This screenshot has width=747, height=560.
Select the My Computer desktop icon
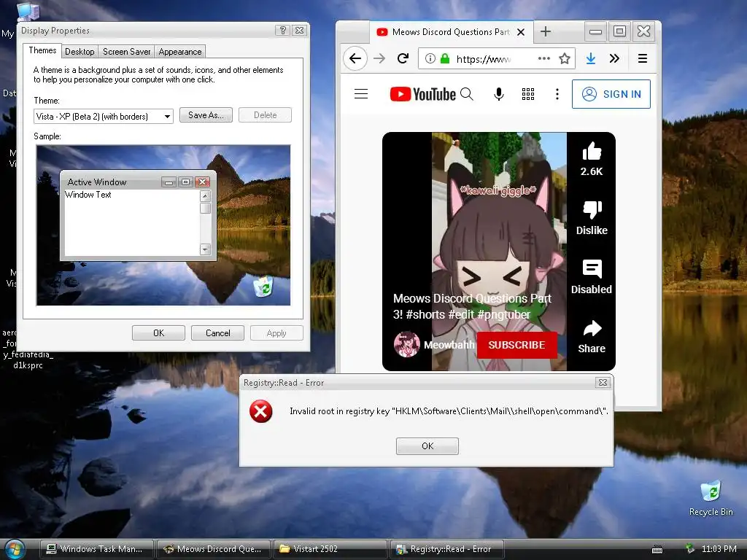tap(28, 13)
